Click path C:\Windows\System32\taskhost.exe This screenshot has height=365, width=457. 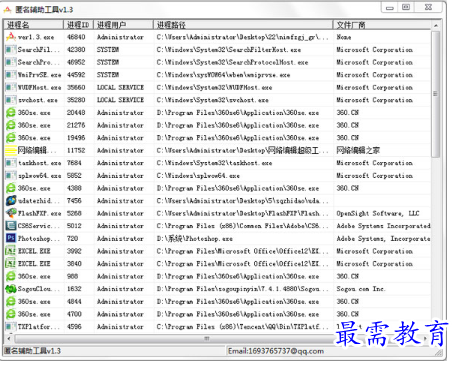tap(214, 163)
